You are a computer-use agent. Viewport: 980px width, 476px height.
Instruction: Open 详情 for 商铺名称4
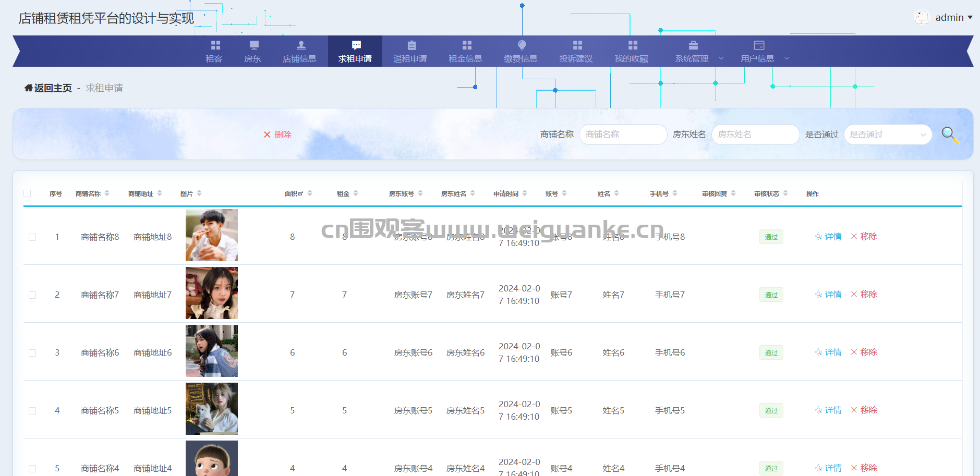pos(828,468)
